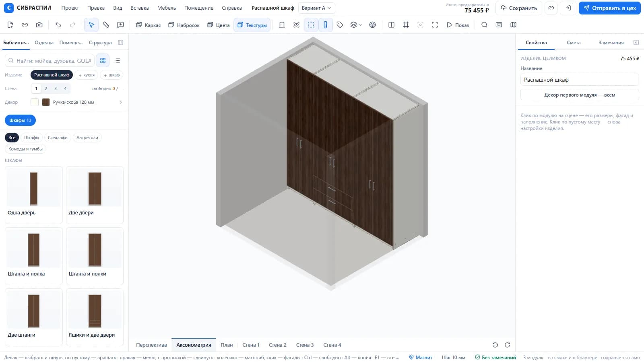Toggle Текстуры display mode
The image size is (644, 362).
(252, 25)
